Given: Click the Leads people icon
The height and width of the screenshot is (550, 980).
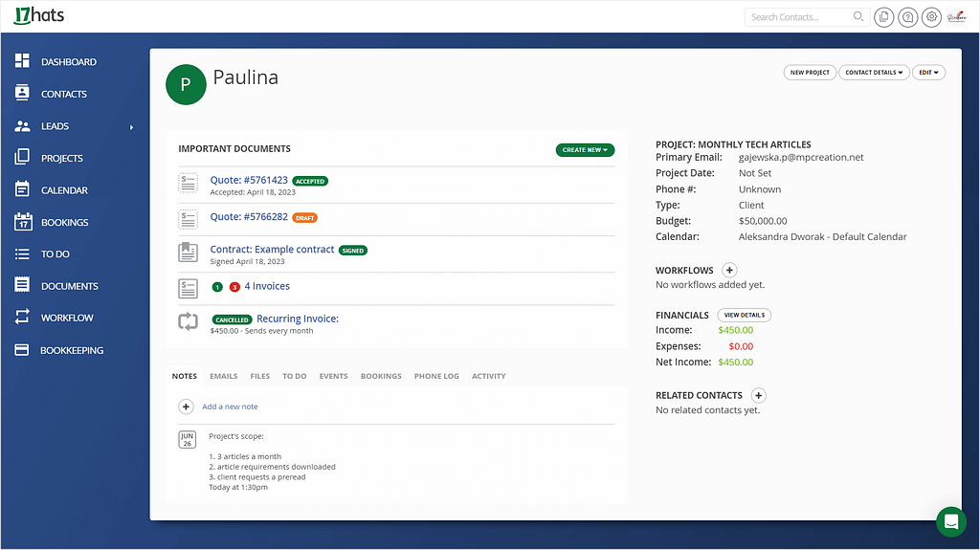Looking at the screenshot, I should point(22,125).
